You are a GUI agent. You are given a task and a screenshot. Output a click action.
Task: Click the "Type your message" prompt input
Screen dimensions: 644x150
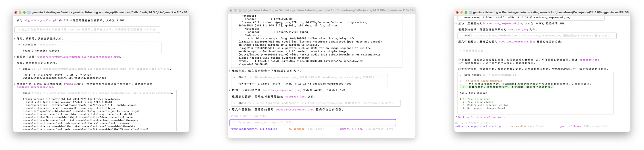313,123
